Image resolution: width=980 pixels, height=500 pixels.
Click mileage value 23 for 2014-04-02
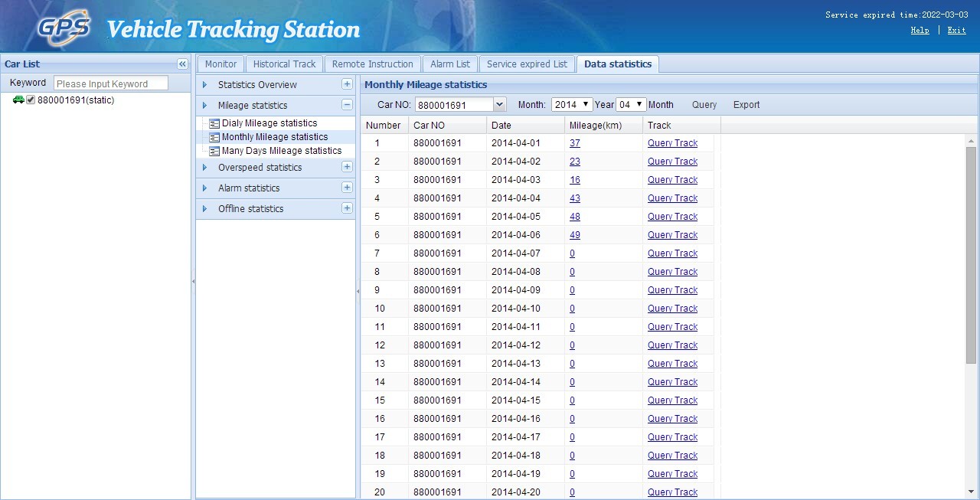(575, 162)
